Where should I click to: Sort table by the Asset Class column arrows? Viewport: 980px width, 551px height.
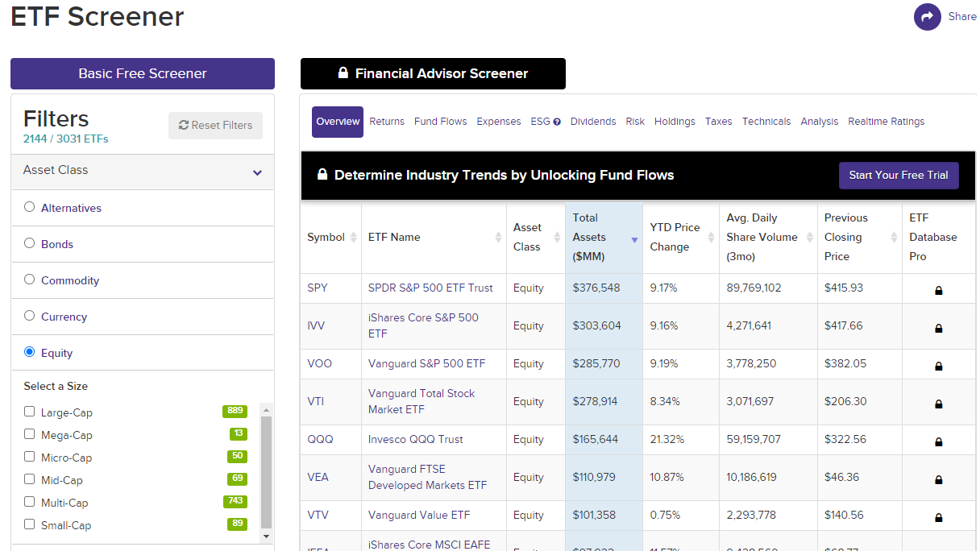(557, 237)
